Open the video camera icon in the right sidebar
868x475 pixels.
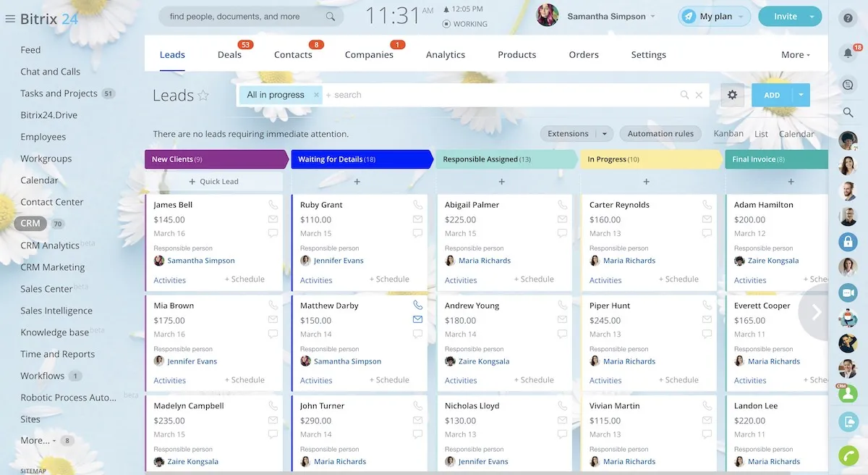tap(848, 293)
